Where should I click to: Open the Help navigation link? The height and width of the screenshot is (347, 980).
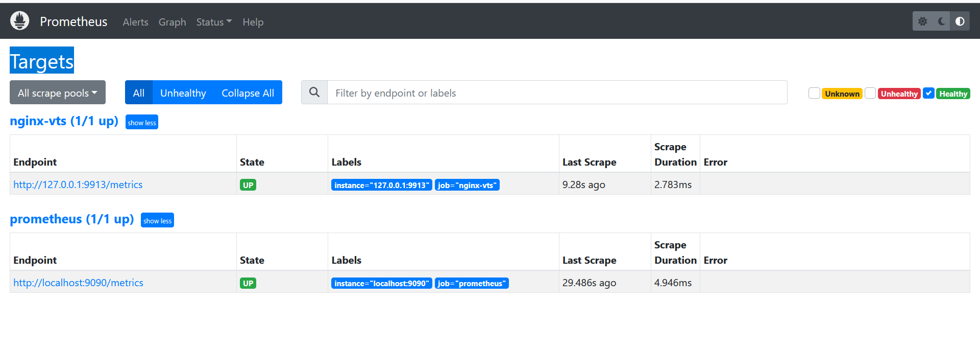point(253,22)
